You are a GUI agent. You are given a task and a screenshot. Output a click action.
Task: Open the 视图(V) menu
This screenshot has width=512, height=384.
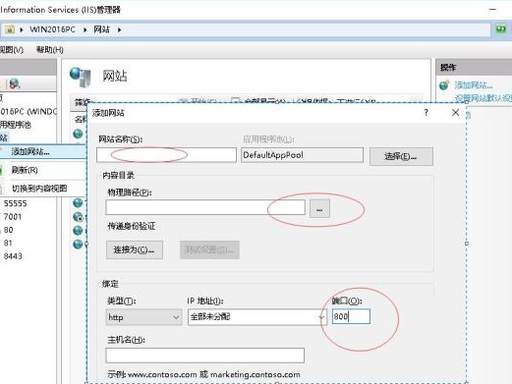pyautogui.click(x=12, y=50)
